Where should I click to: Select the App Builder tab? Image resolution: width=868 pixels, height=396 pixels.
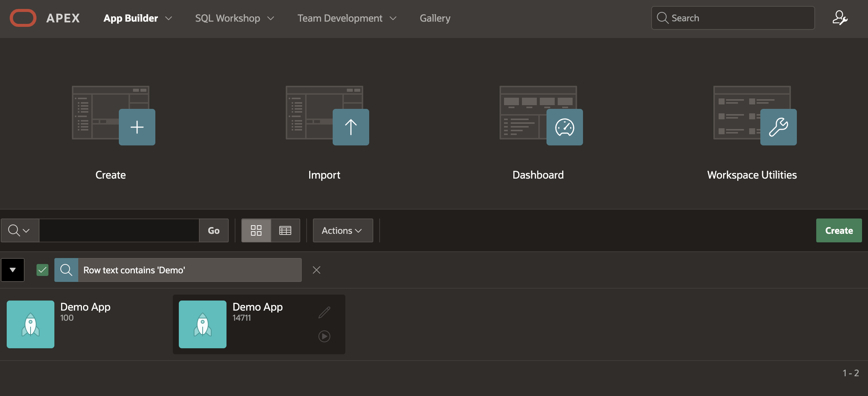click(131, 18)
